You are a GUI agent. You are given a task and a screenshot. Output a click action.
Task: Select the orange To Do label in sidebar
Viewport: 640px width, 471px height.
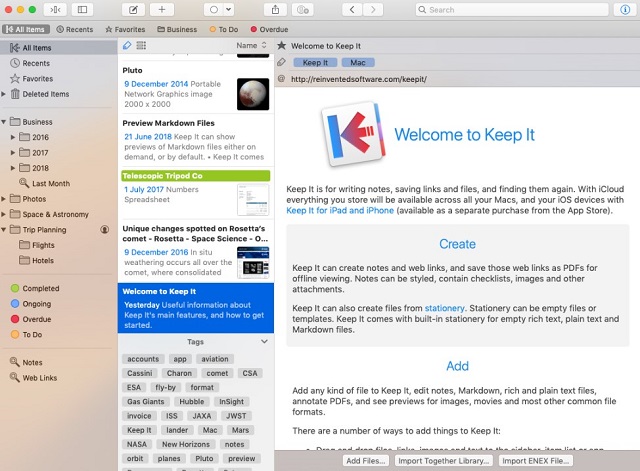pyautogui.click(x=32, y=335)
